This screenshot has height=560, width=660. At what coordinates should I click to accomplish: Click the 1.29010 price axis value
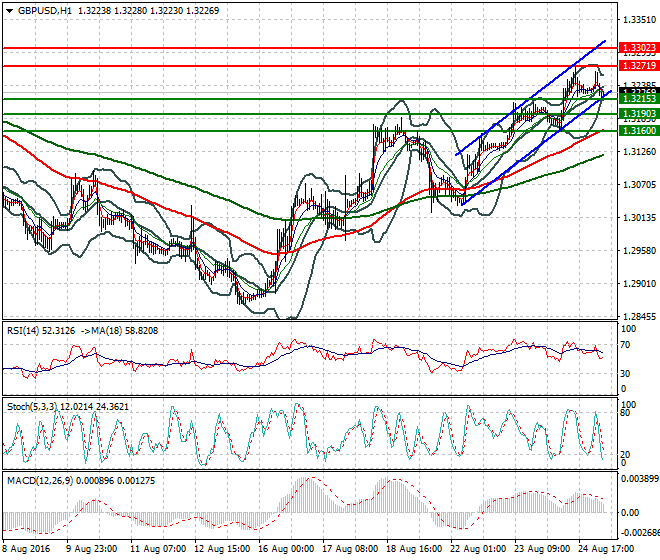pyautogui.click(x=639, y=284)
